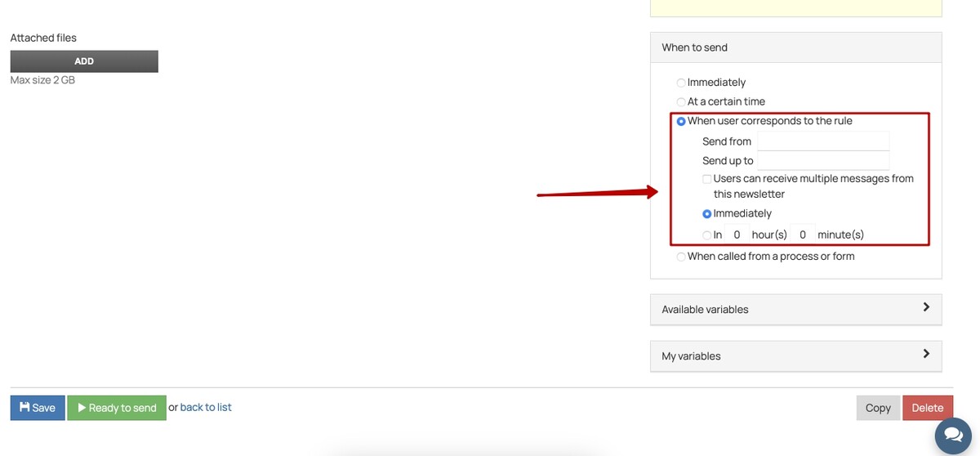Click the red Delete button
Screen dimensions: 980x456
(x=928, y=408)
